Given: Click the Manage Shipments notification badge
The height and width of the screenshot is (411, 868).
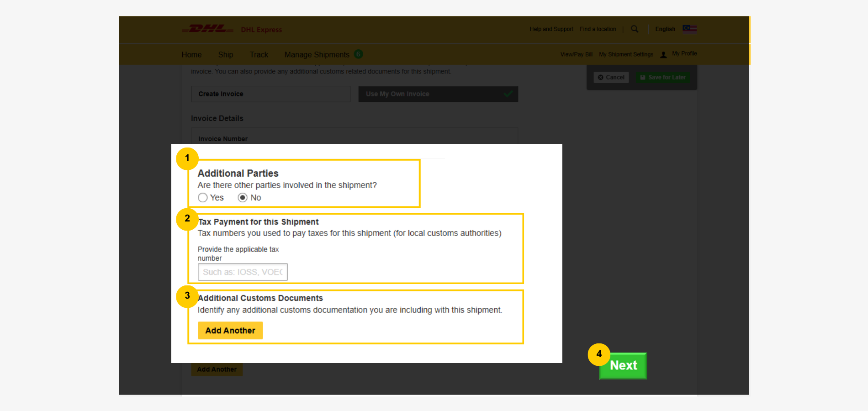Looking at the screenshot, I should (359, 54).
